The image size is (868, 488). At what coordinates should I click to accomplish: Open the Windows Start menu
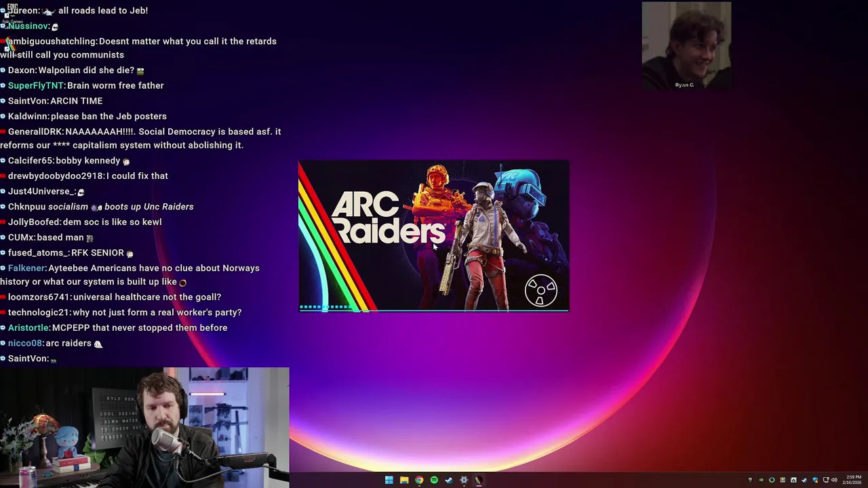click(x=389, y=480)
